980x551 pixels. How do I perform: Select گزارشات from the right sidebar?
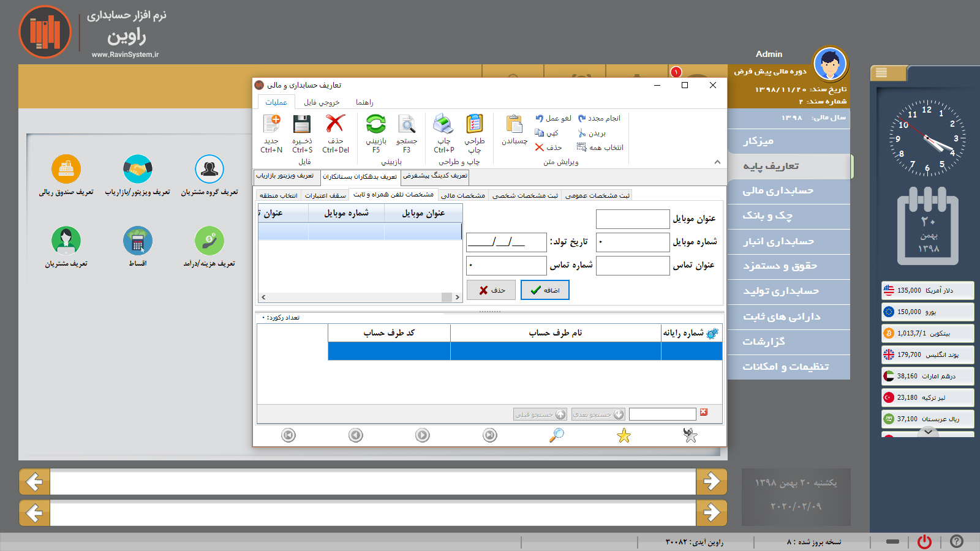point(788,342)
